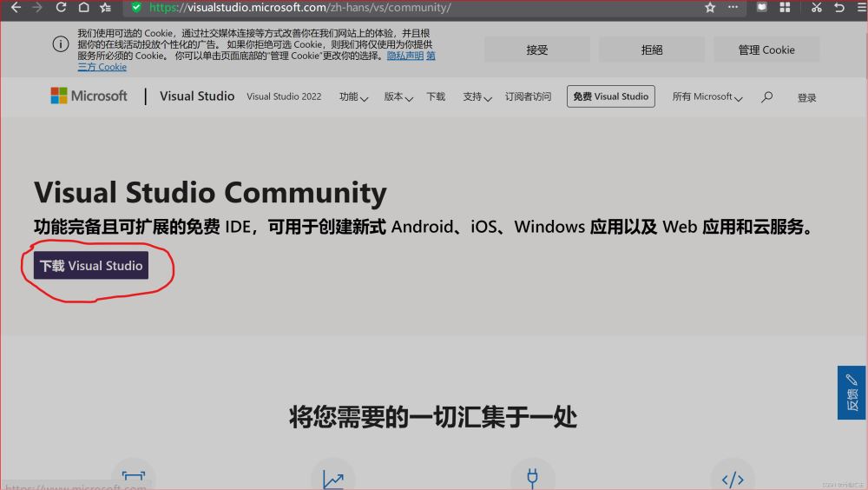
Task: Open the 隐私声明 link in cookie notice
Action: [405, 56]
